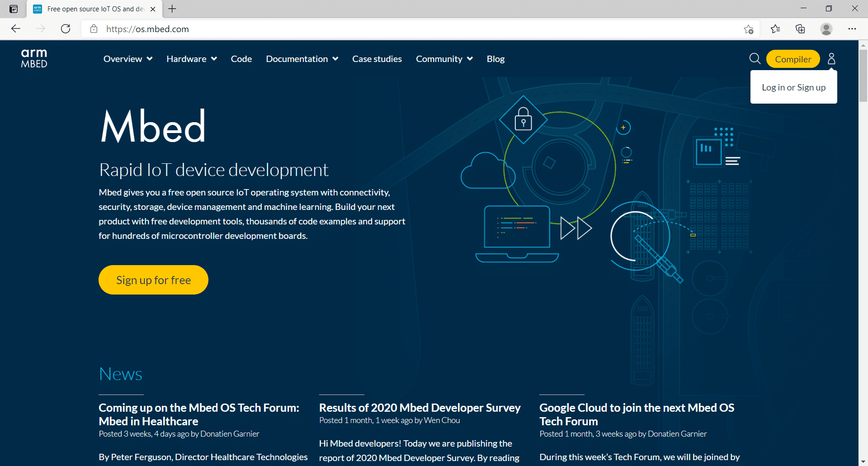Open the search icon in the navigation bar
Image resolution: width=868 pixels, height=466 pixels.
pyautogui.click(x=755, y=59)
